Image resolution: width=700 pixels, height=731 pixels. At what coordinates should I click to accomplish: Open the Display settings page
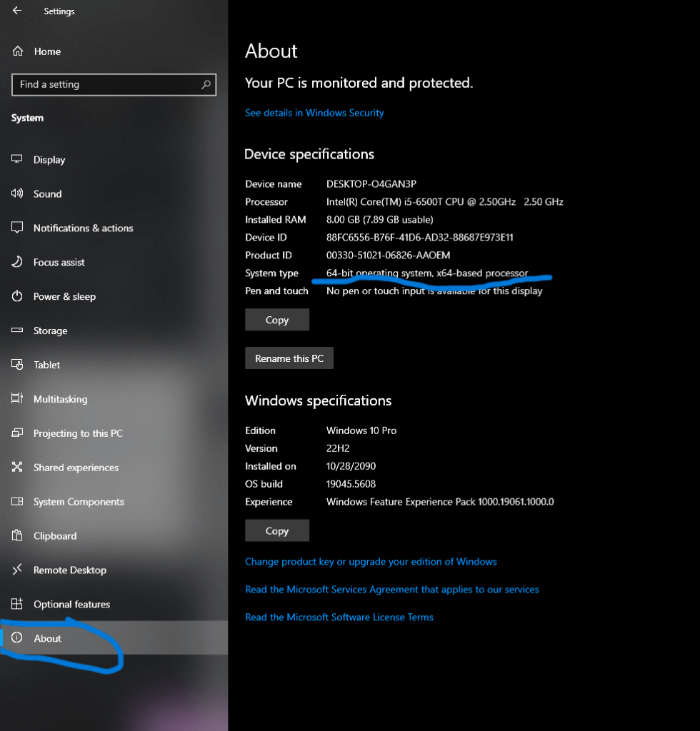coord(114,159)
